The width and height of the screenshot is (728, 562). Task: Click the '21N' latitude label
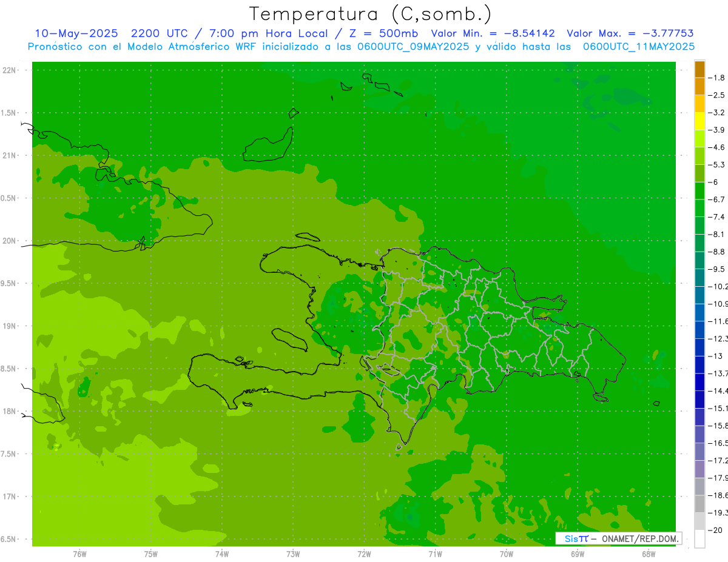9,156
